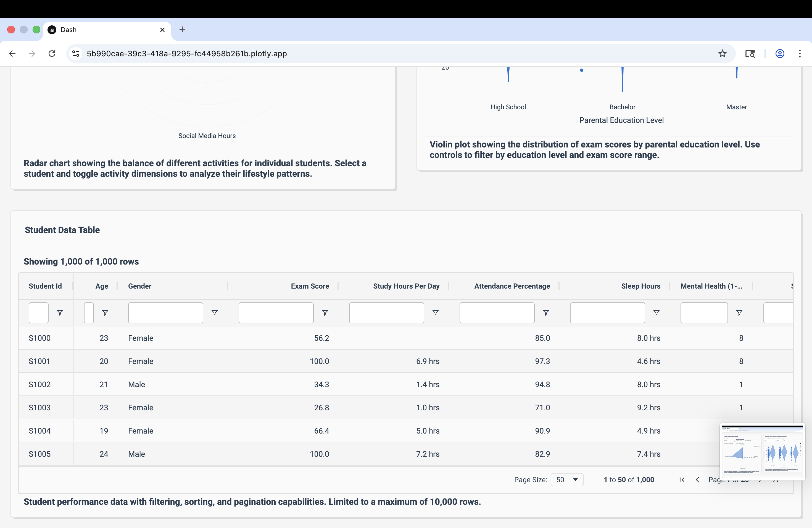Viewport: 812px width, 528px height.
Task: Open the Age column filter icon
Action: coord(105,313)
